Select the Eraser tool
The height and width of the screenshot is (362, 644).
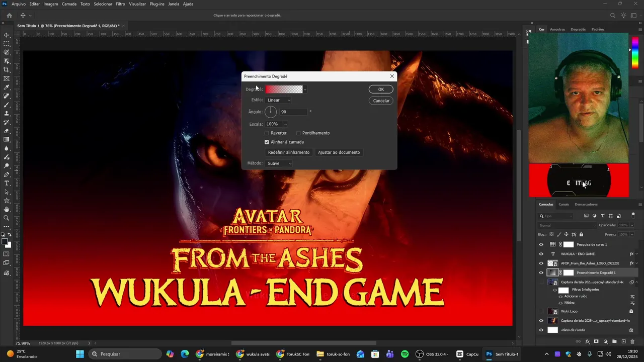tap(7, 131)
